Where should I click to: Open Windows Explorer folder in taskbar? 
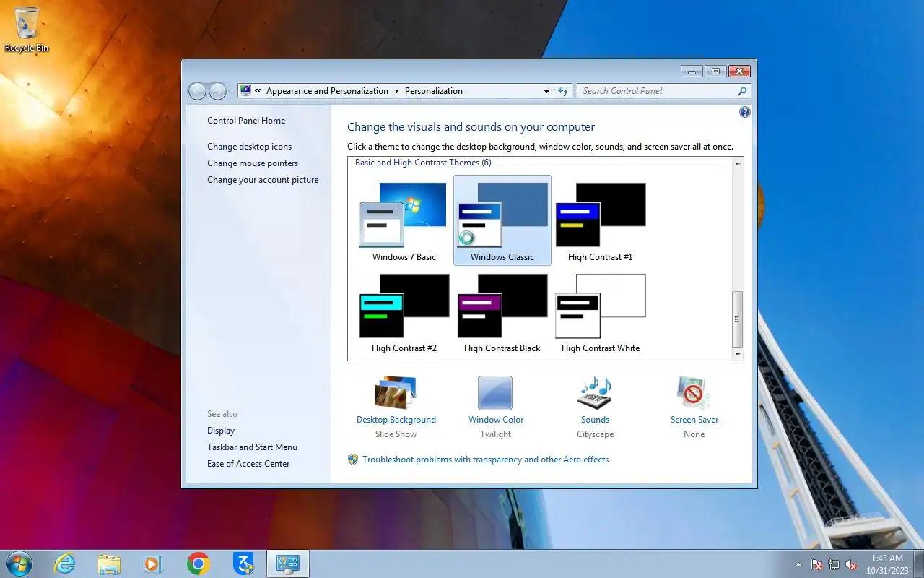tap(109, 564)
